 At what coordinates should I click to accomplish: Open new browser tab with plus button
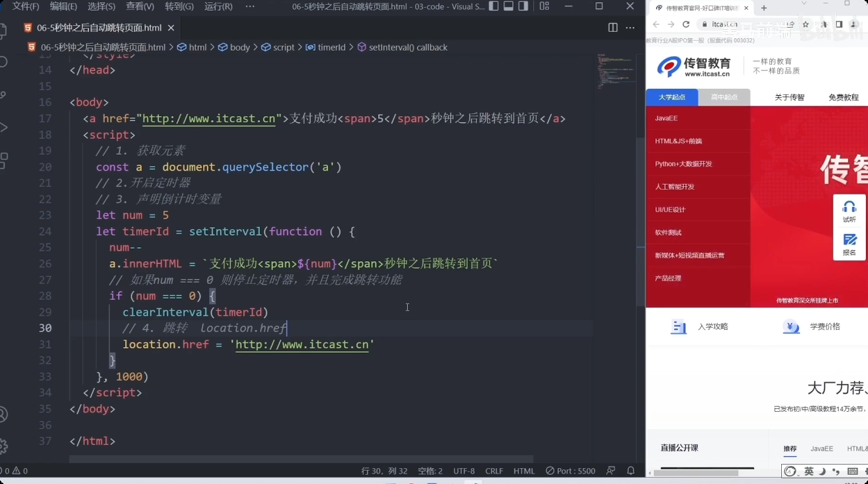[764, 8]
